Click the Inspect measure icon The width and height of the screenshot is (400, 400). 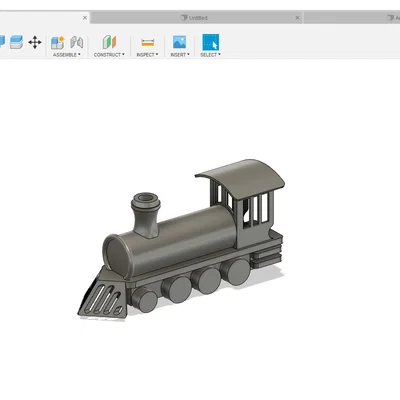pyautogui.click(x=148, y=42)
